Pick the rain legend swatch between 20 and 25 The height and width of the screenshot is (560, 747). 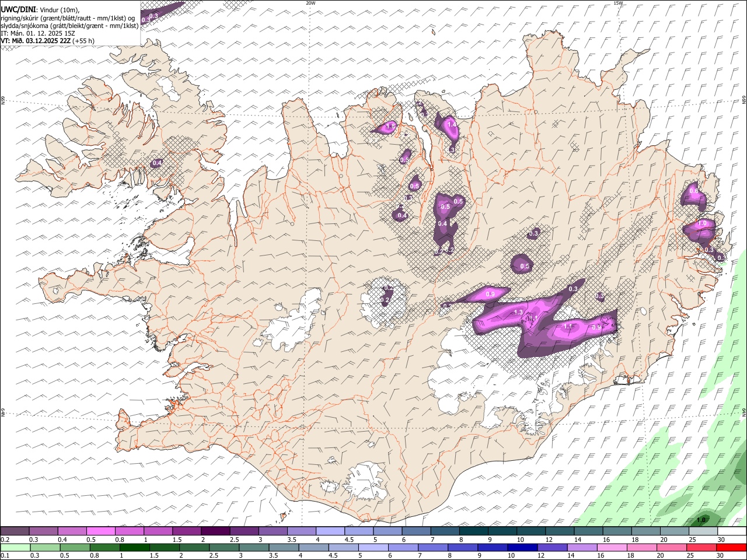(671, 548)
